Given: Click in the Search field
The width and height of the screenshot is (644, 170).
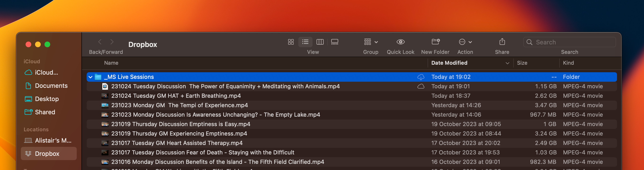Looking at the screenshot, I should 569,42.
